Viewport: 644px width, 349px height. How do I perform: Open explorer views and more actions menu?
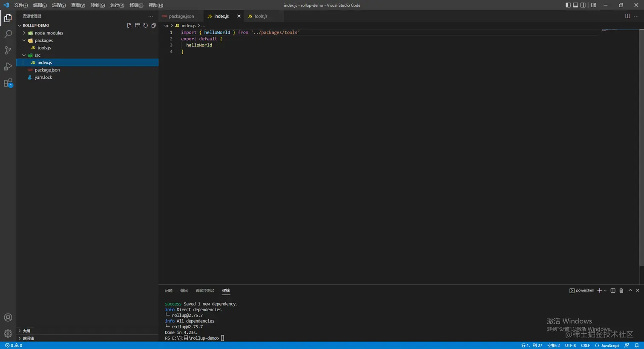pyautogui.click(x=150, y=16)
